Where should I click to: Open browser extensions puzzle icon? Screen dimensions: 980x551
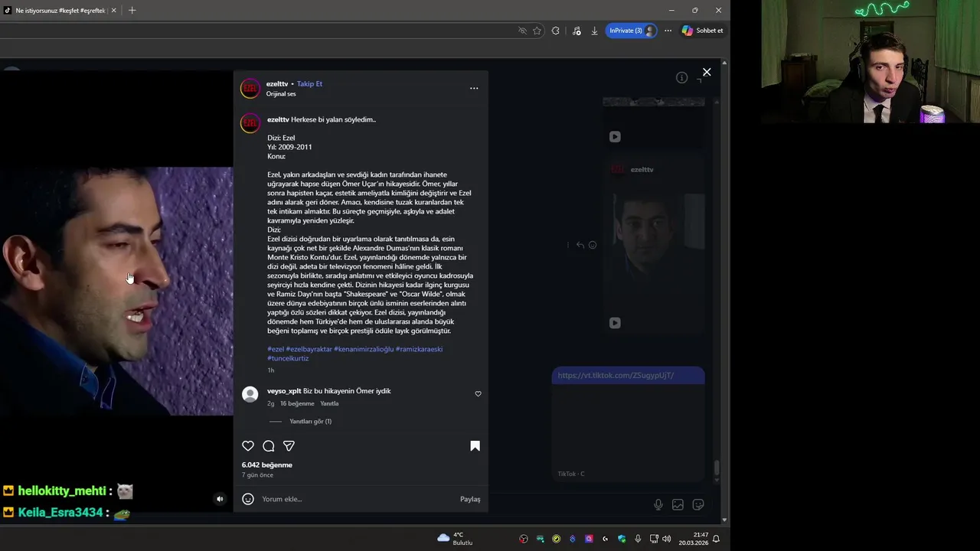556,31
